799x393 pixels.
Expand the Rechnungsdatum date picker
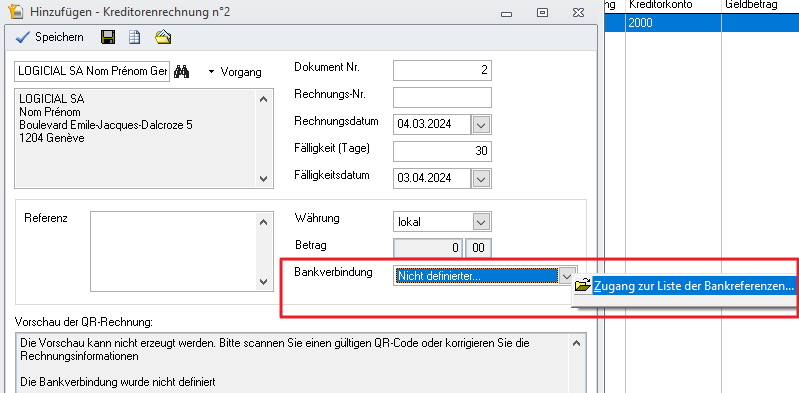[x=482, y=124]
